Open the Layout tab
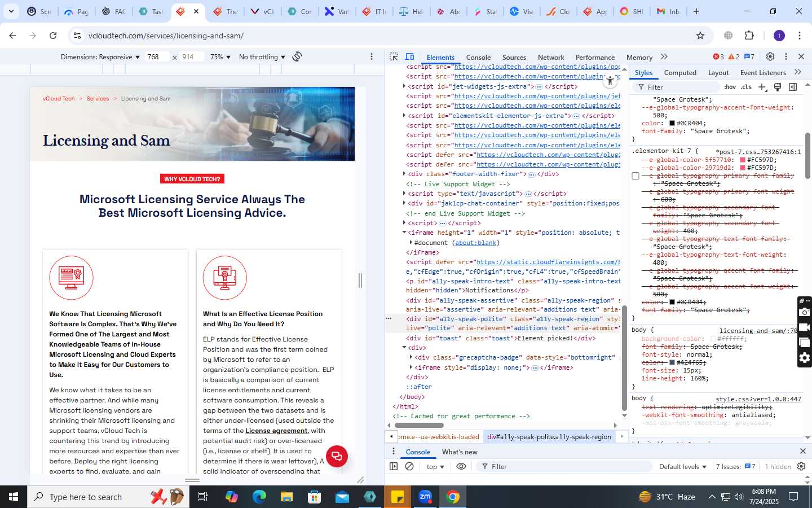 click(x=718, y=73)
